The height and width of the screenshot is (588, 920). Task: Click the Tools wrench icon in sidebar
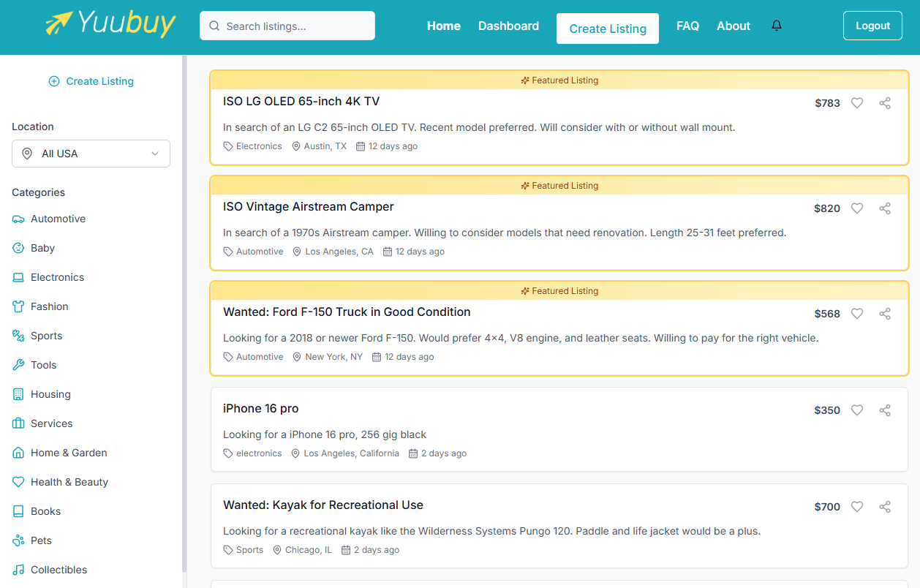click(x=18, y=365)
